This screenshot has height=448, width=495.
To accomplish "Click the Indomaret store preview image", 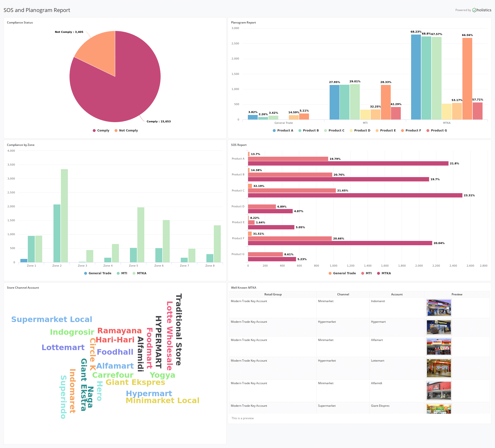I will [x=439, y=307].
